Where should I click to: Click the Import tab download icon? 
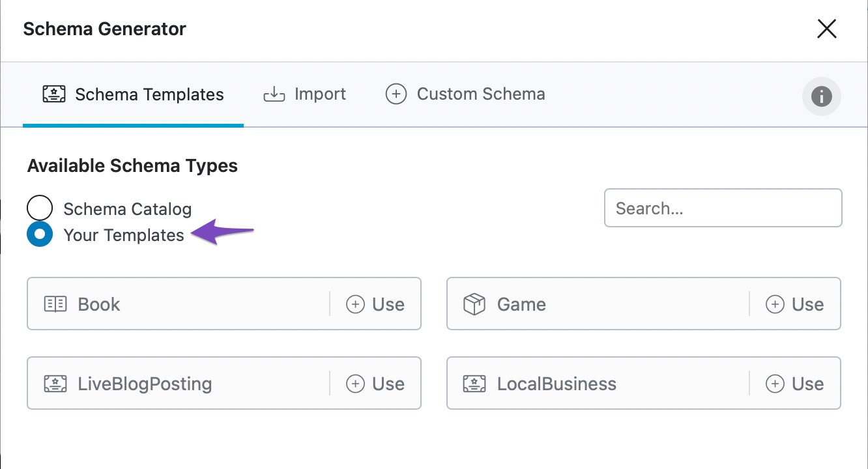pos(274,94)
